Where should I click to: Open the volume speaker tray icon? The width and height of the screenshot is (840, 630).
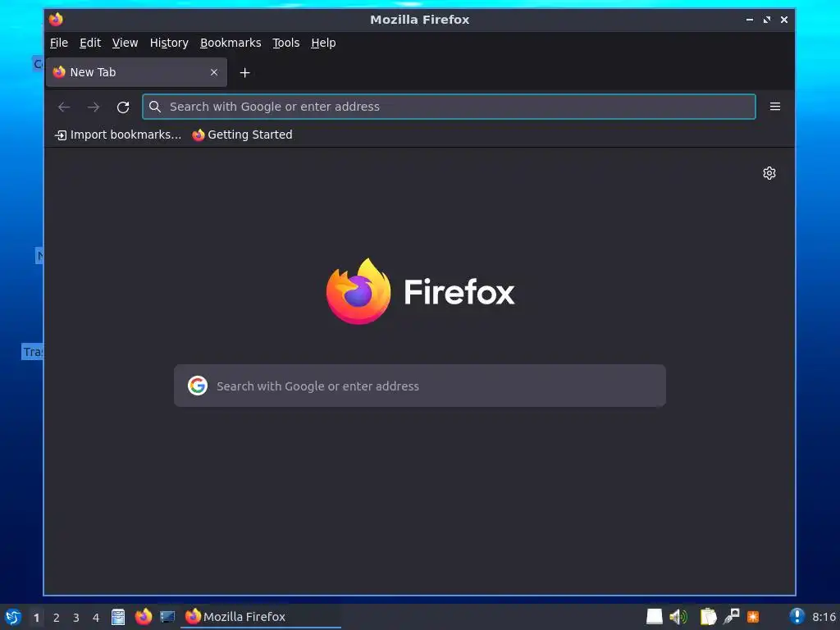678,617
